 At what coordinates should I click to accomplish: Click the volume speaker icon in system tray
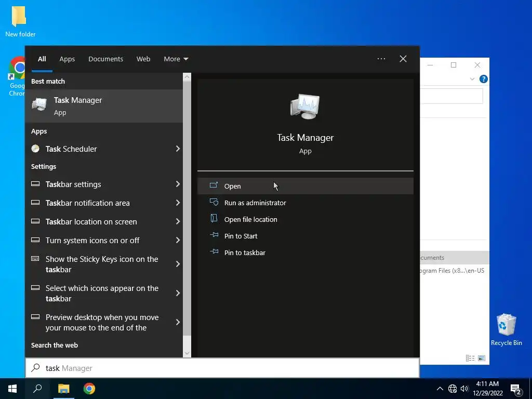point(464,389)
